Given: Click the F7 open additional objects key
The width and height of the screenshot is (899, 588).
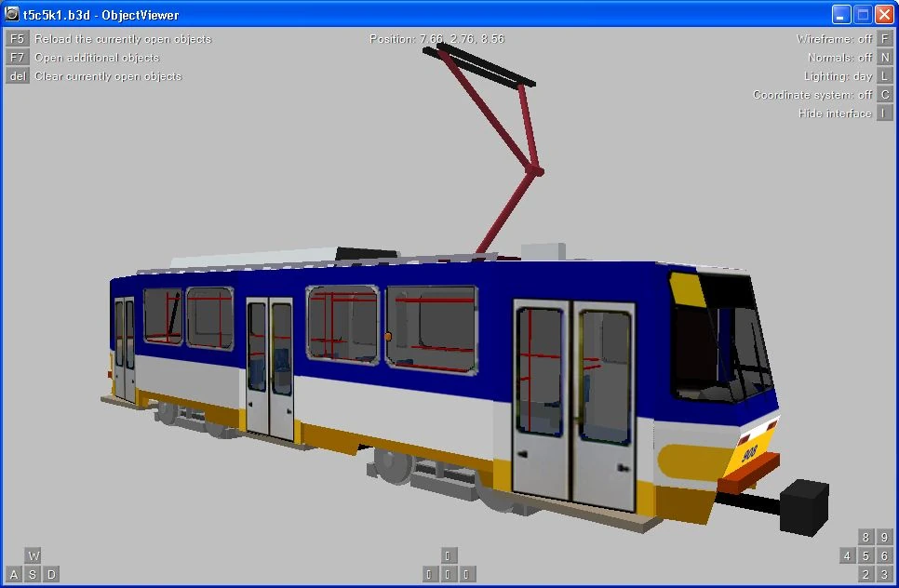Looking at the screenshot, I should tap(17, 58).
